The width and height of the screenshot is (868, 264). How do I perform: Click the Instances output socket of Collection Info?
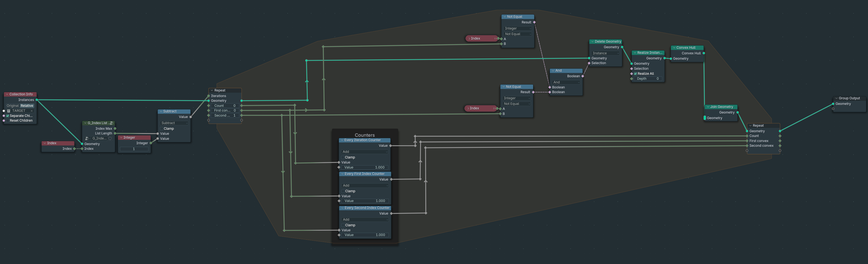coord(37,100)
